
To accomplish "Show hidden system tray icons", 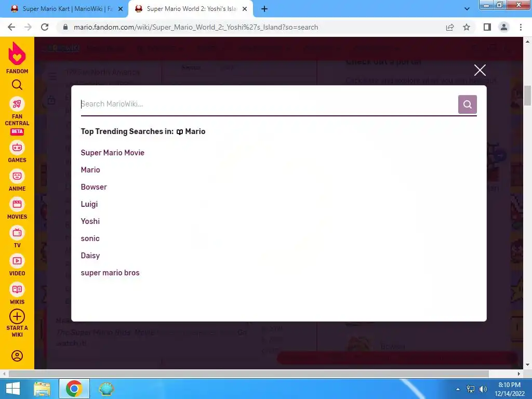I will pyautogui.click(x=458, y=389).
